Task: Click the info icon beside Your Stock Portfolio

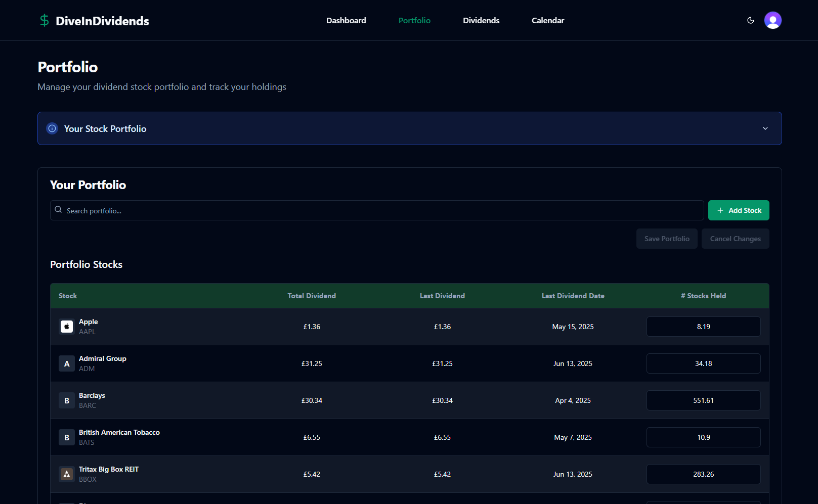Action: pyautogui.click(x=52, y=128)
